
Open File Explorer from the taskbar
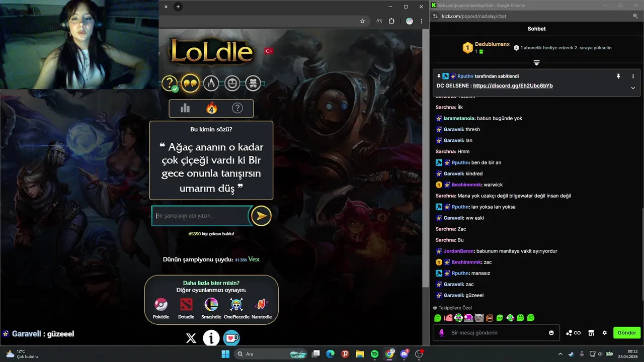pos(360,354)
